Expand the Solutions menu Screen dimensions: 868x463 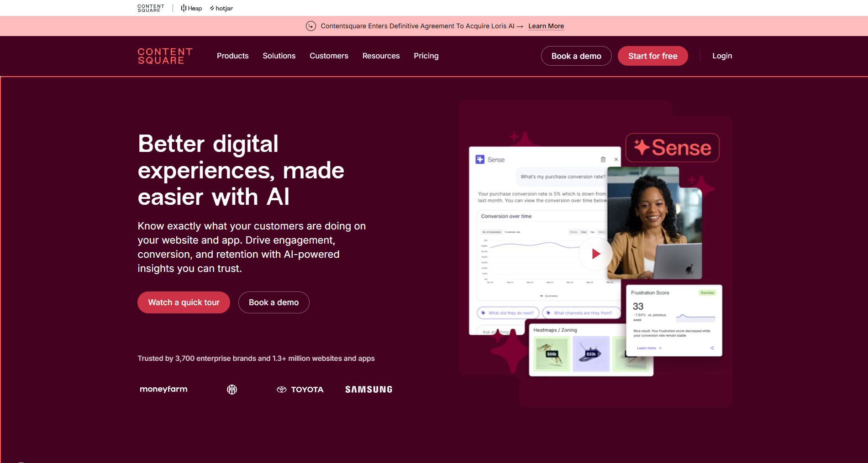279,56
